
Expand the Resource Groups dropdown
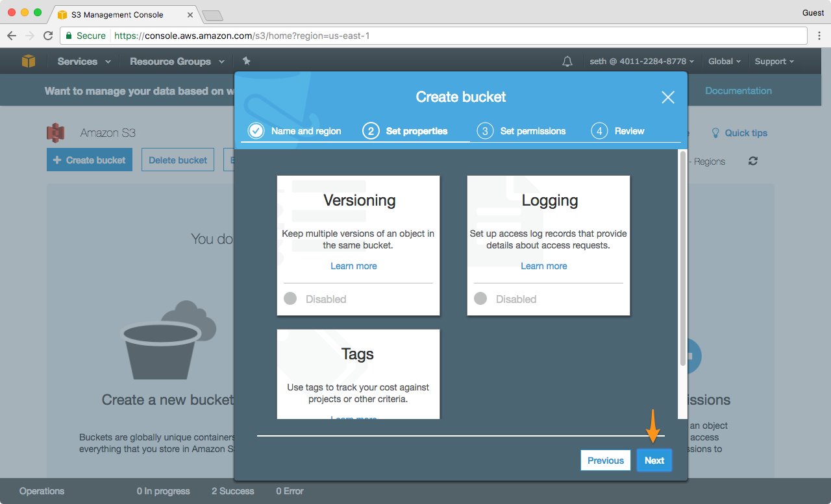(177, 62)
